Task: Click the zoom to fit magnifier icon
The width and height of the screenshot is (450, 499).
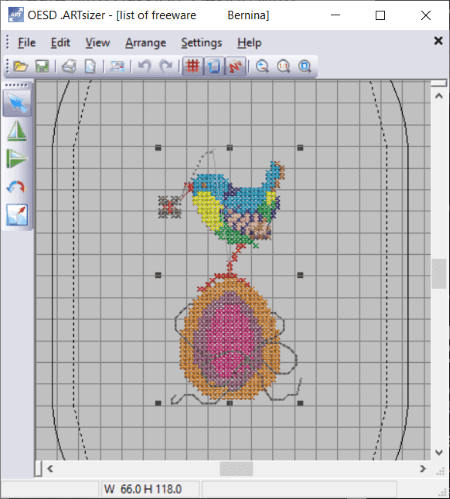Action: click(x=305, y=66)
